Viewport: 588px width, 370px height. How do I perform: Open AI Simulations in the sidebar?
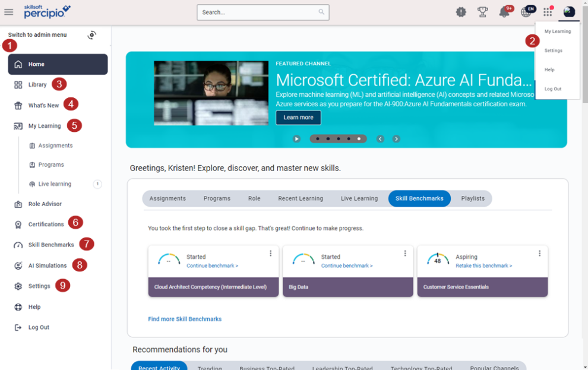coord(47,265)
